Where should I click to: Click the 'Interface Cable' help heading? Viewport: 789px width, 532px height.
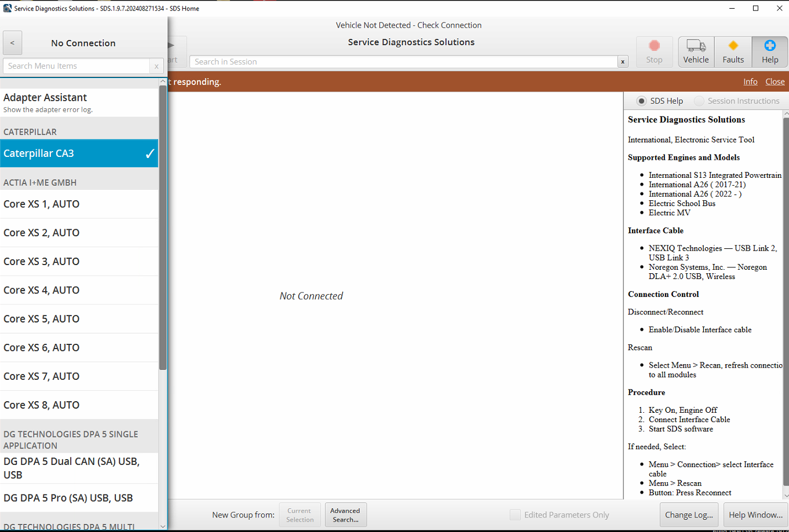(x=656, y=230)
